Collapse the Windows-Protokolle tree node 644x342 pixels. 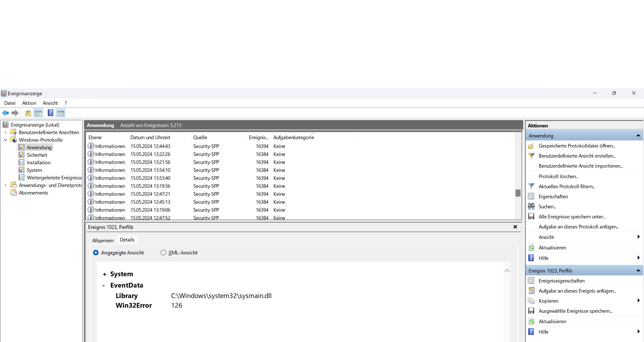(x=5, y=140)
